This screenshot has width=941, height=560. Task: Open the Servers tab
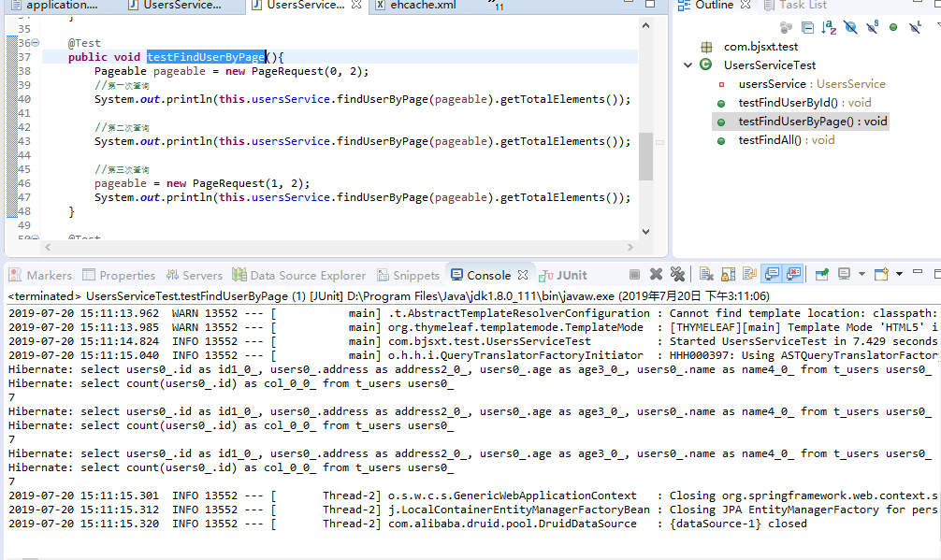(x=195, y=275)
